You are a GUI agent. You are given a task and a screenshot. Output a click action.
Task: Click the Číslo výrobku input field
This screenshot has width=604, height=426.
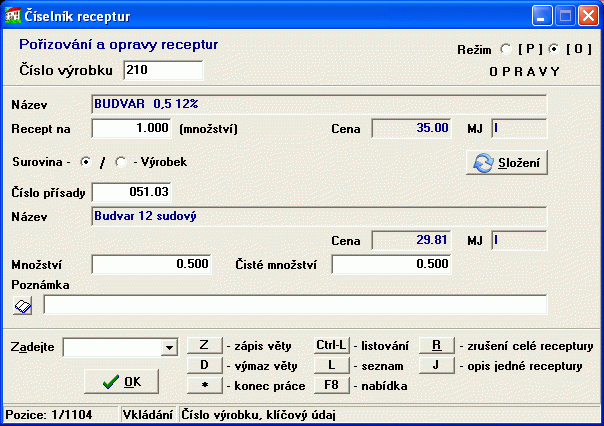[x=162, y=69]
